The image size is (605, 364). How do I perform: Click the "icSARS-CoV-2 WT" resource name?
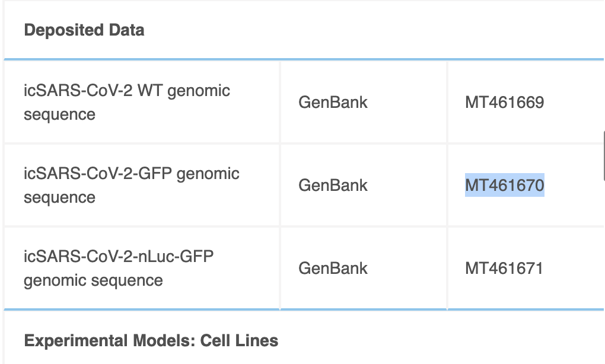[94, 91]
